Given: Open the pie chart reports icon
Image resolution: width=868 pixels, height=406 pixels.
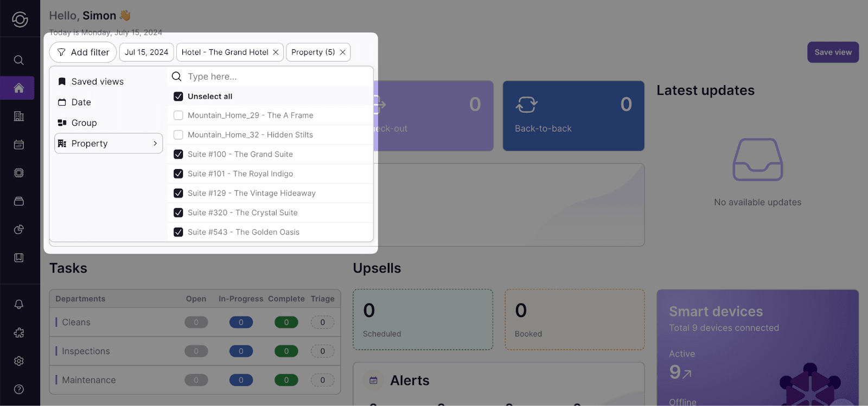Looking at the screenshot, I should [19, 229].
